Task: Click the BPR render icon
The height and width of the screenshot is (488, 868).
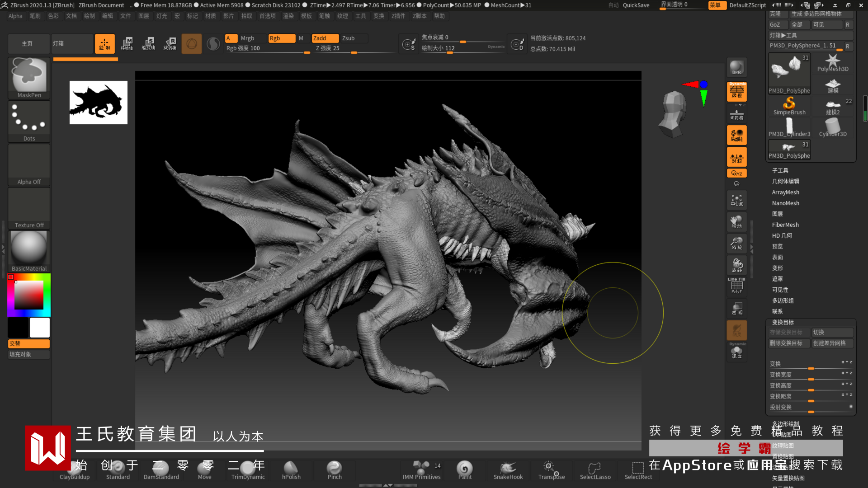Action: click(736, 68)
